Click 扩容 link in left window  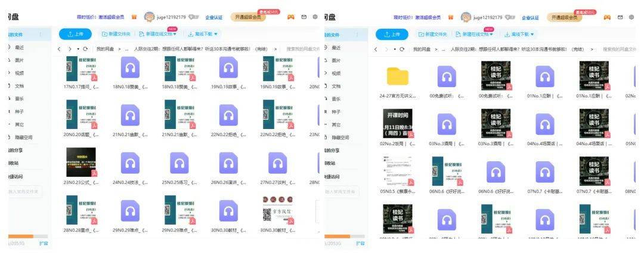pyautogui.click(x=44, y=244)
